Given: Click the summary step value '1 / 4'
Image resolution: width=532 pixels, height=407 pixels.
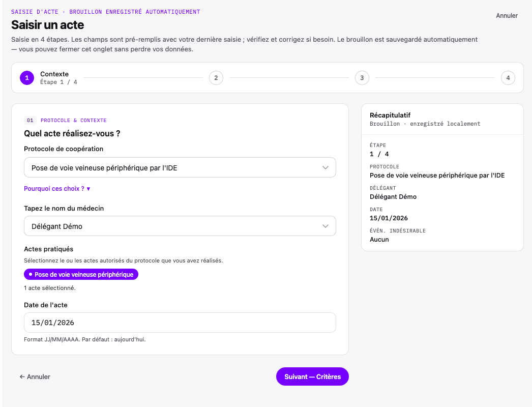Looking at the screenshot, I should [379, 154].
